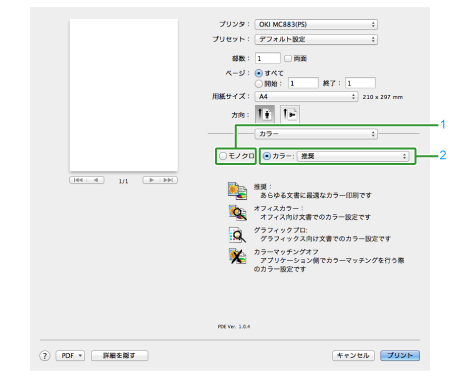Choose the 開始 page range radio button
Screen dimensions: 460x376
point(259,83)
